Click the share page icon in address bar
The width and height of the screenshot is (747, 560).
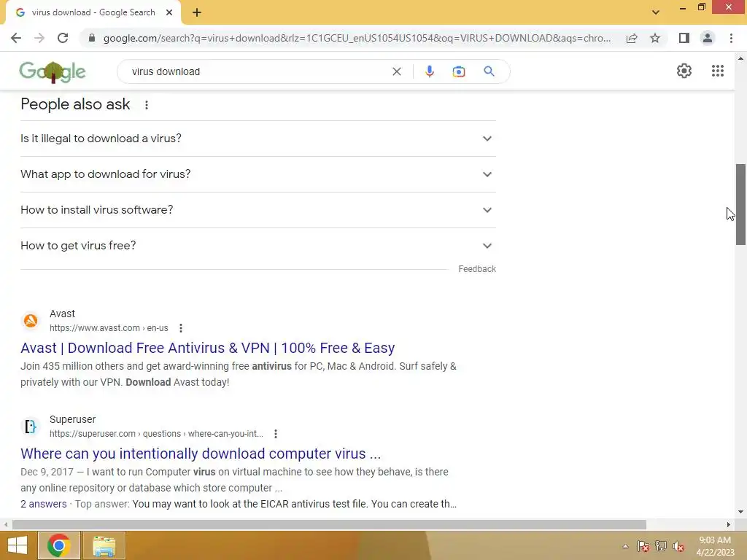[632, 38]
